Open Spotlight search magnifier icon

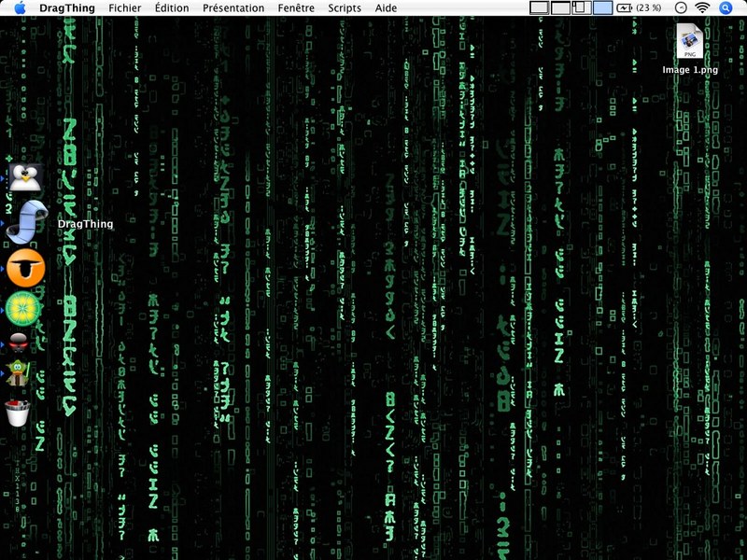[x=726, y=7]
